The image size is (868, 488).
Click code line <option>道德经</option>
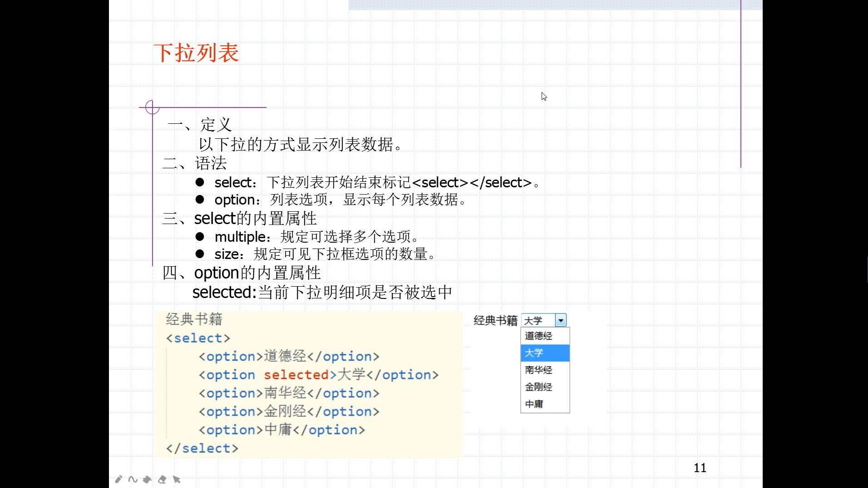(289, 356)
